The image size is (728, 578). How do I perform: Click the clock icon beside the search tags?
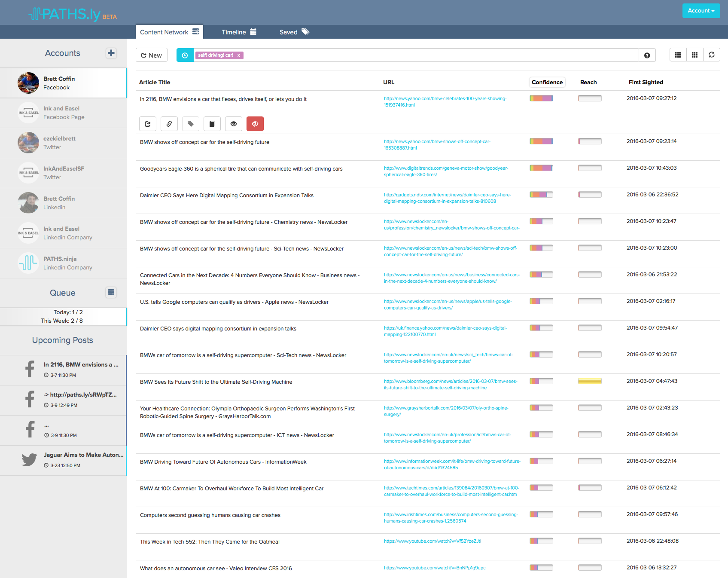(x=185, y=55)
